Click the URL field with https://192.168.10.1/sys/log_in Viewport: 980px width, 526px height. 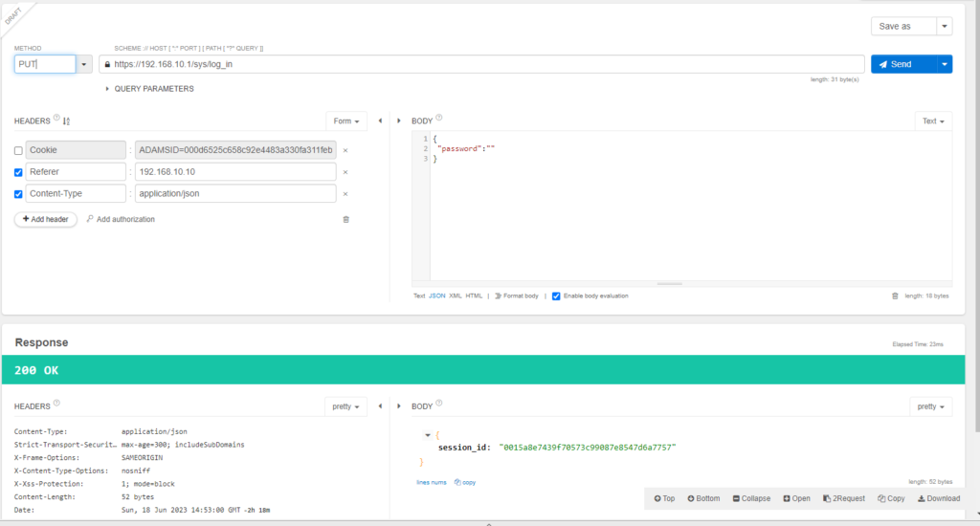pos(482,64)
